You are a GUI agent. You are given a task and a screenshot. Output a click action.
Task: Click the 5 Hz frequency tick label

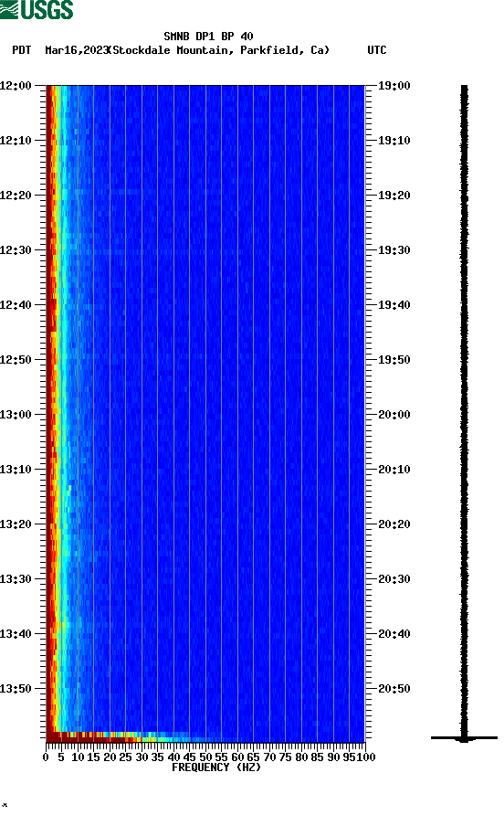[x=61, y=757]
